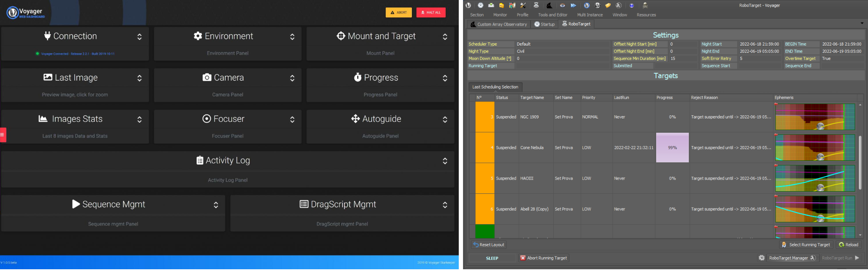This screenshot has height=271, width=868.
Task: Click Abort Running Target button
Action: pos(543,258)
